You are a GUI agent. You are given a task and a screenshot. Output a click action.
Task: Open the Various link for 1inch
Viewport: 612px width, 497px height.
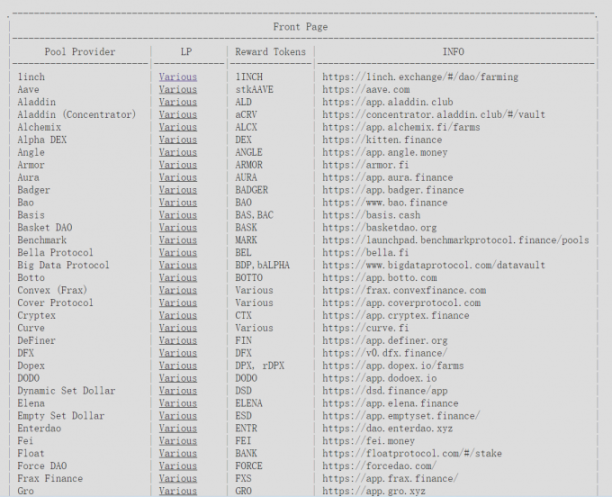(x=177, y=76)
